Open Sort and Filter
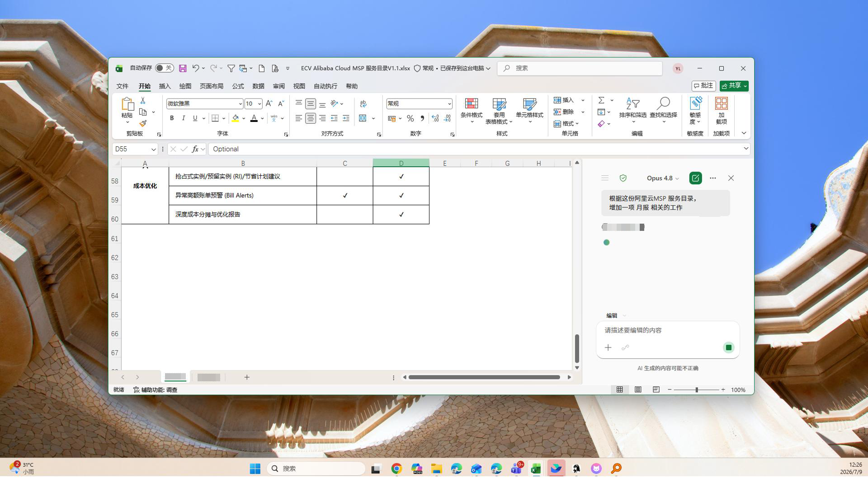 [633, 110]
